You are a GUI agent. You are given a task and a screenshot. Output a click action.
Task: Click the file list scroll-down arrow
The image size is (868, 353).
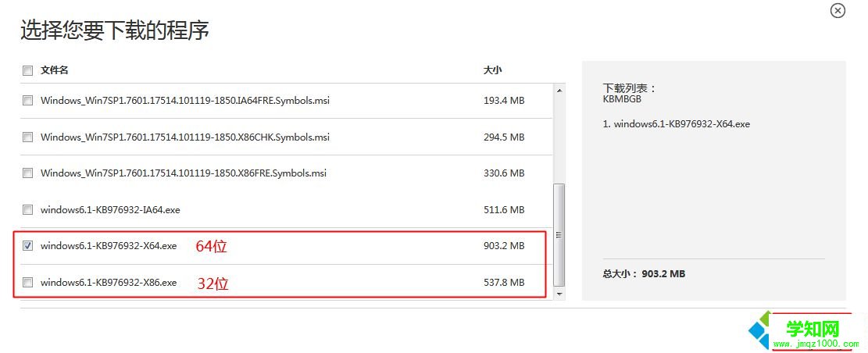pyautogui.click(x=559, y=293)
